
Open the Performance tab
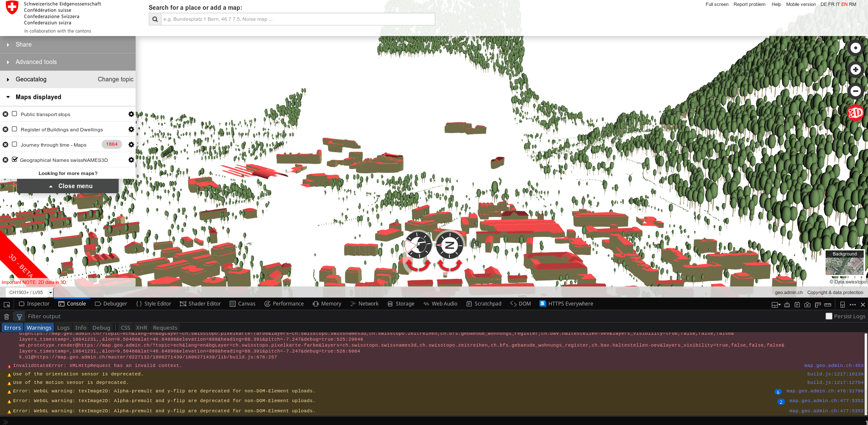coord(284,304)
